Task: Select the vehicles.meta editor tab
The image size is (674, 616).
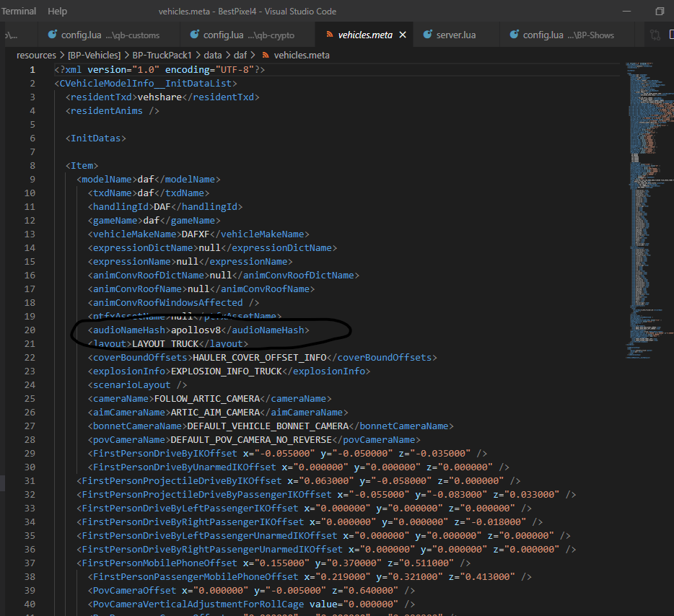Action: click(365, 35)
